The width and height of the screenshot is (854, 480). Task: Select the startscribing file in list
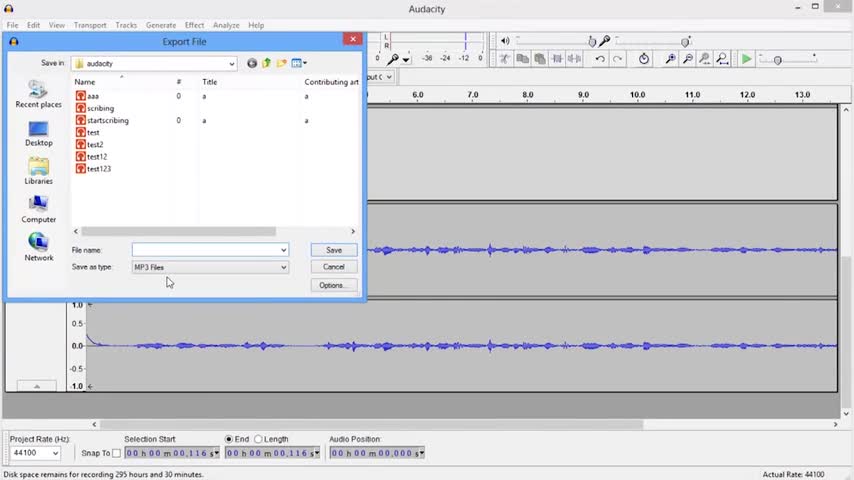[102, 120]
